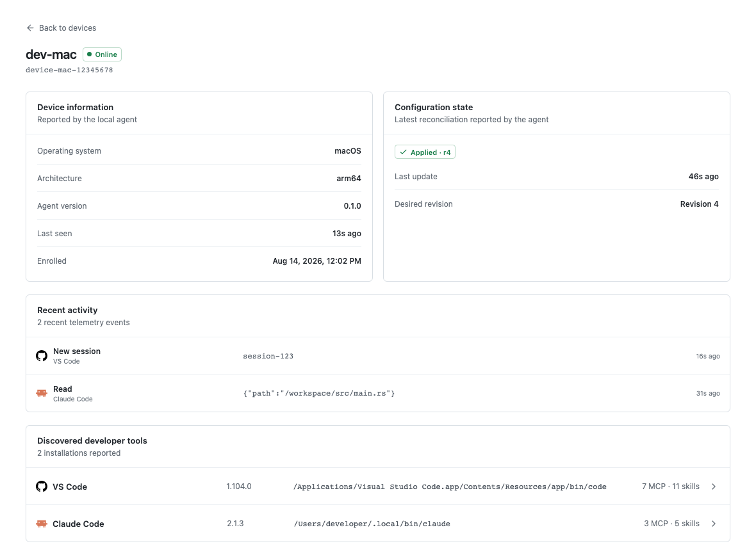Viewport: 756px width, 555px height.
Task: Click the Claude Code installation name
Action: [x=78, y=524]
